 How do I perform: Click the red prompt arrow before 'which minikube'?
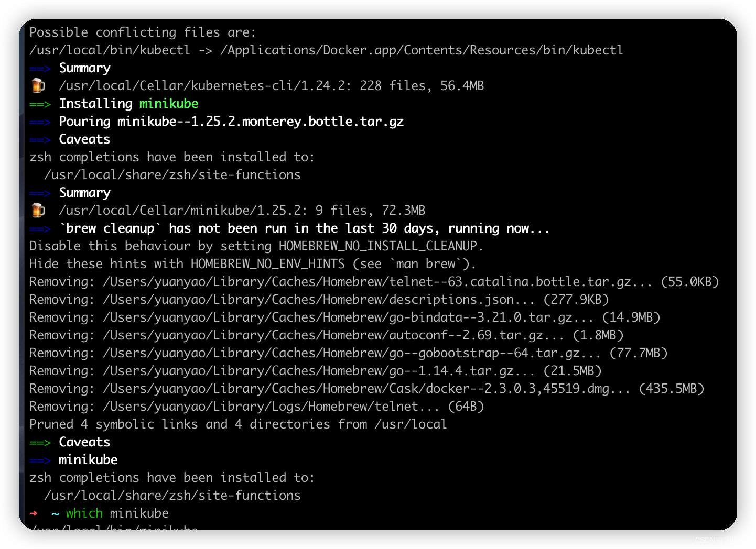34,513
